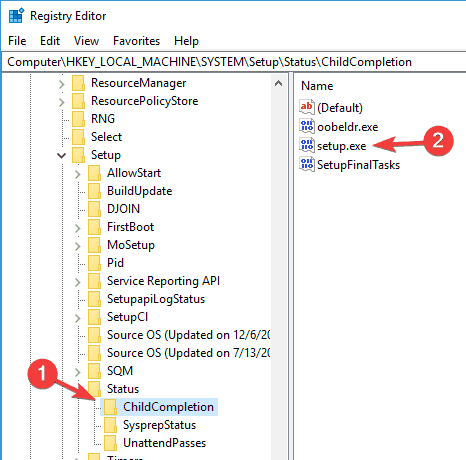Click the SysprepStatus folder icon
The image size is (466, 460).
[x=110, y=425]
